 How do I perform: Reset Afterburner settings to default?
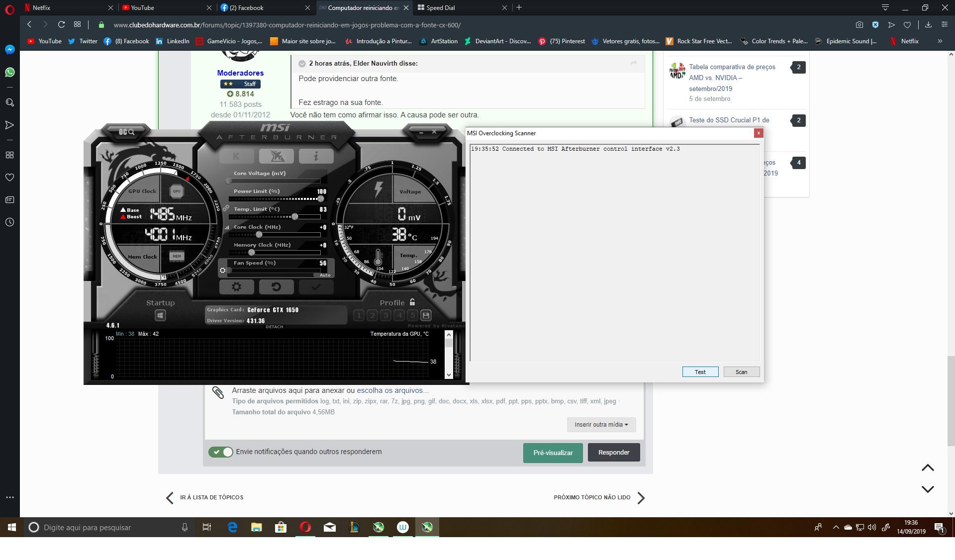(x=276, y=287)
